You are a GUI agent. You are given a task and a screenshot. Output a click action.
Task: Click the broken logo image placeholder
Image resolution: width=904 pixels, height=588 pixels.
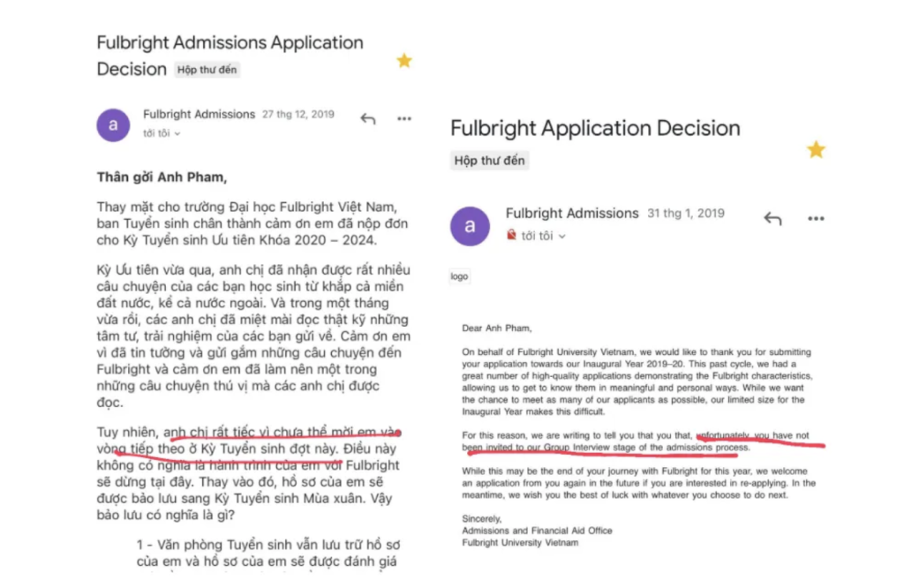point(459,276)
